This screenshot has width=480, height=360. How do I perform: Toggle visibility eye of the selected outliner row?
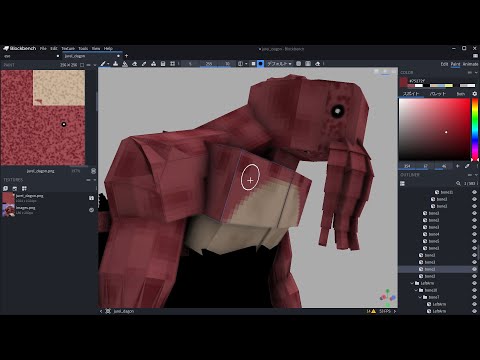[x=474, y=269]
